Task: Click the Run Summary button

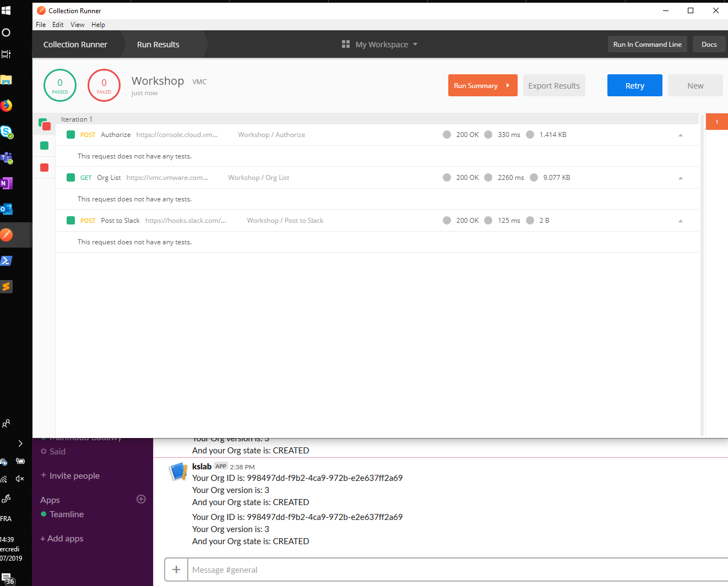Action: click(482, 86)
